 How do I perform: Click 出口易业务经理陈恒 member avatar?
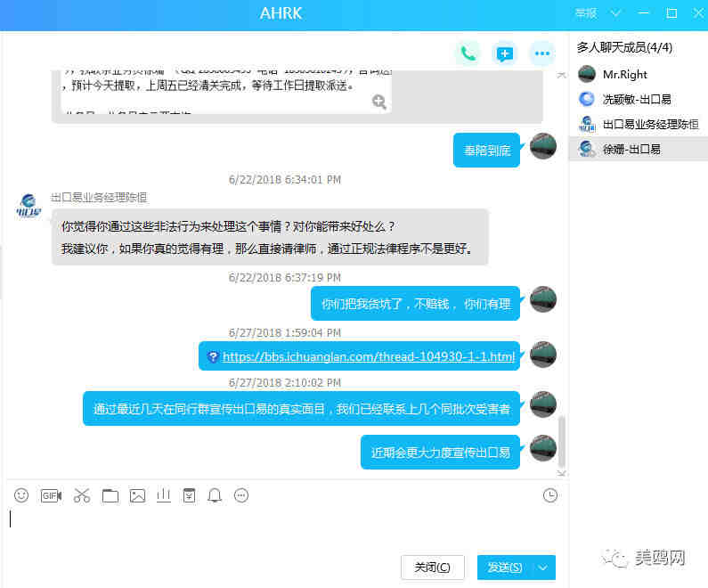coord(587,124)
